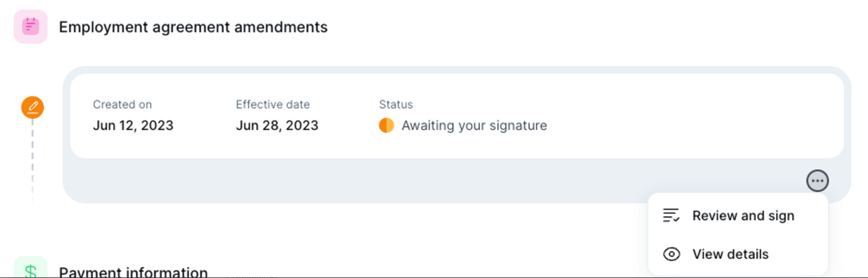Viewport: 868px width, 278px height.
Task: Click the Employment agreement amendments heading
Action: coord(193,27)
